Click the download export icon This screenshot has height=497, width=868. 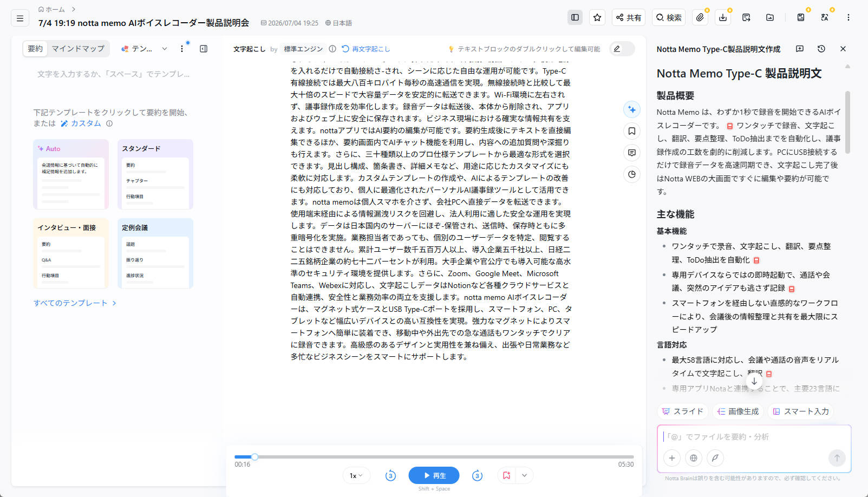723,17
